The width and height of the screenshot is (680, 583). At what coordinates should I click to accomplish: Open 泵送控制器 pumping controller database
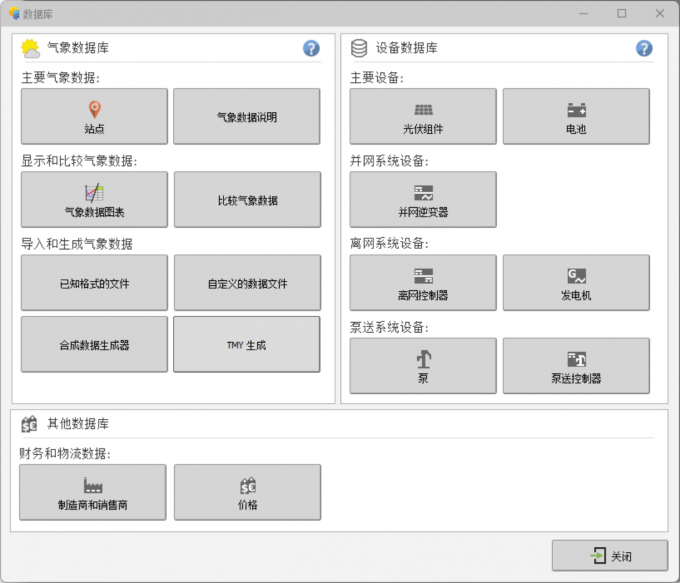tap(576, 365)
